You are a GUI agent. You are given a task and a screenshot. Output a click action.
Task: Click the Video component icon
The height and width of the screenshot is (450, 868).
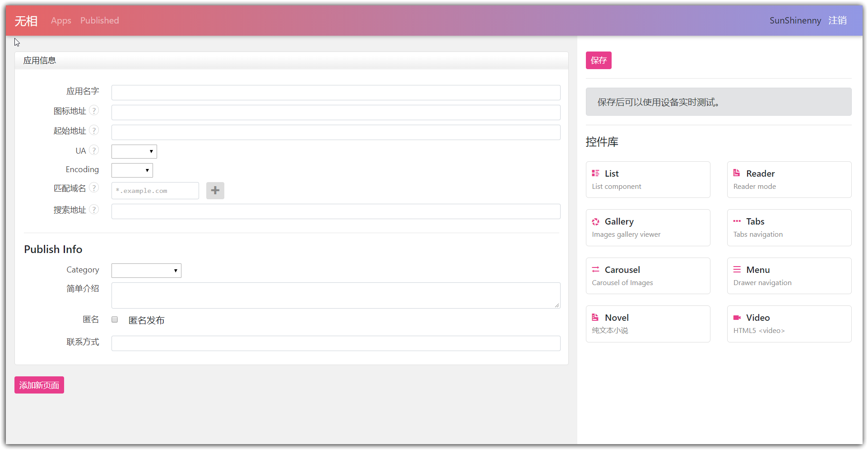737,317
